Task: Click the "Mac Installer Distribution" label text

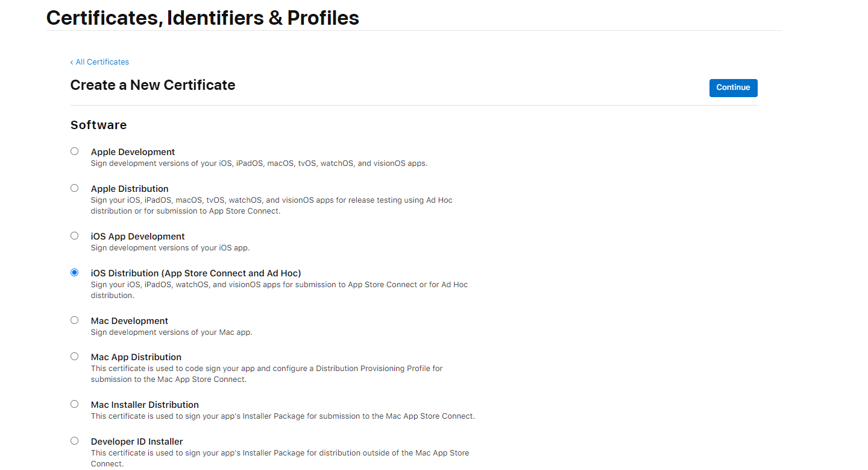Action: click(145, 405)
